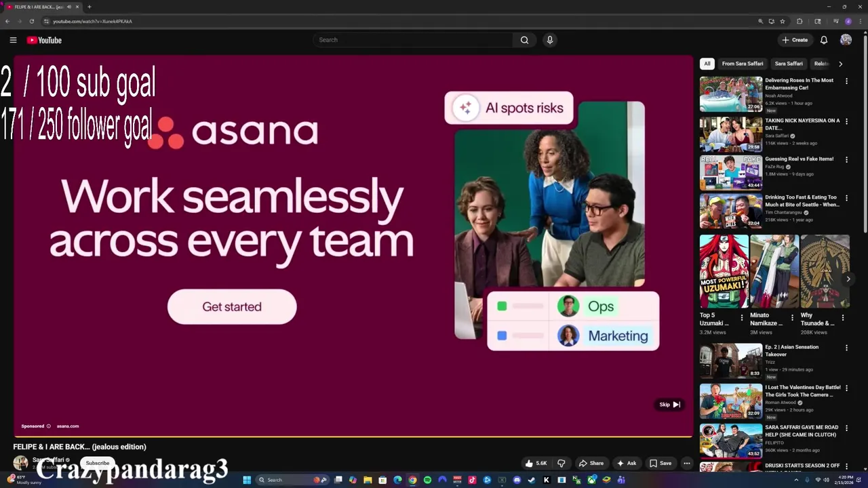Open options for Guessing Real vs Fake
The image size is (868, 488).
pyautogui.click(x=846, y=160)
